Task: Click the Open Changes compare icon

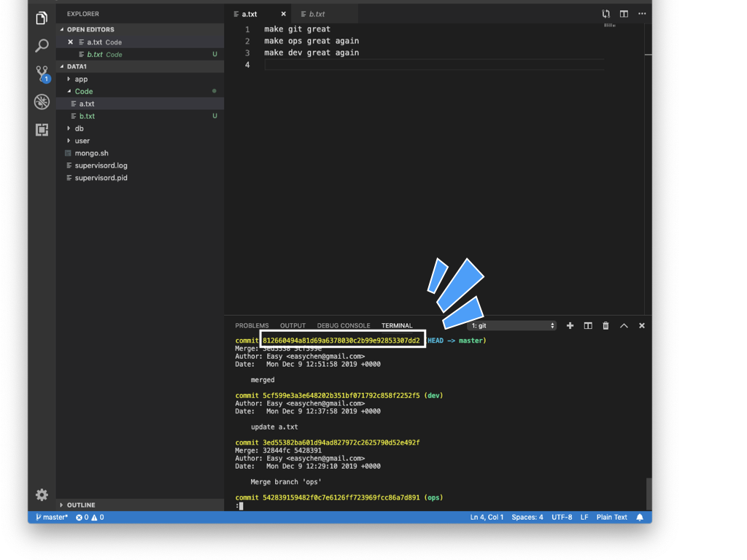Action: 605,14
